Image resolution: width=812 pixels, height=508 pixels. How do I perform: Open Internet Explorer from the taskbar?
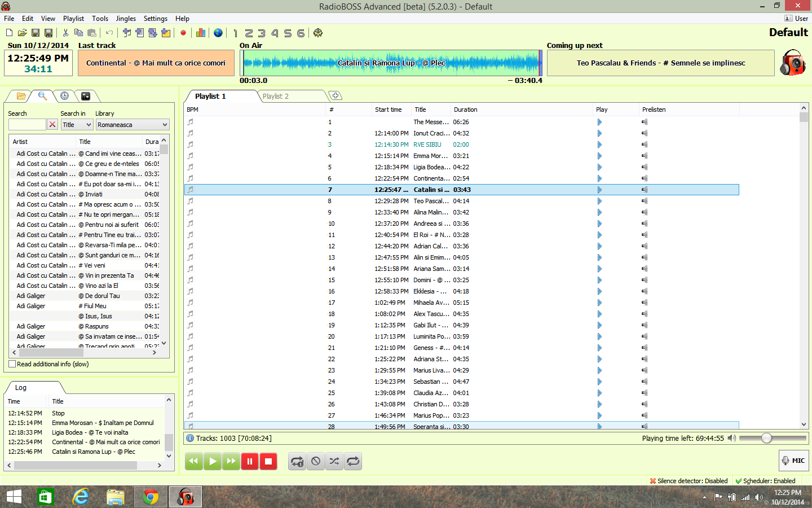(81, 497)
